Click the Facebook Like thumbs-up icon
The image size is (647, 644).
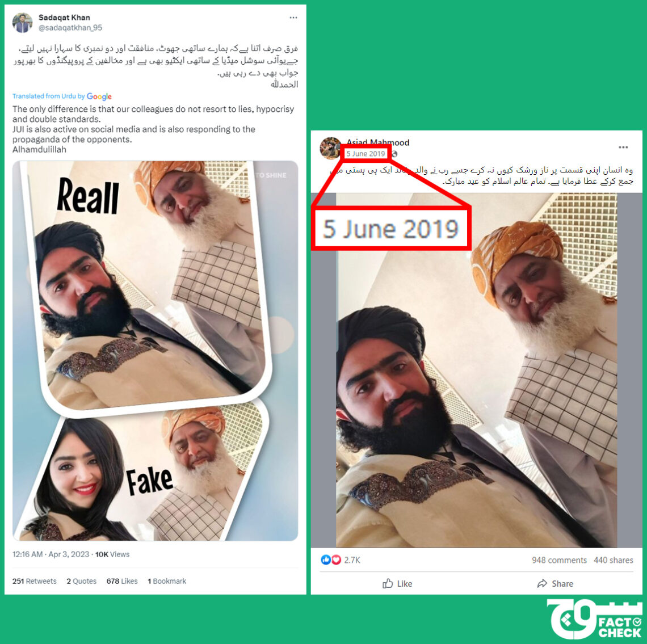tap(388, 583)
